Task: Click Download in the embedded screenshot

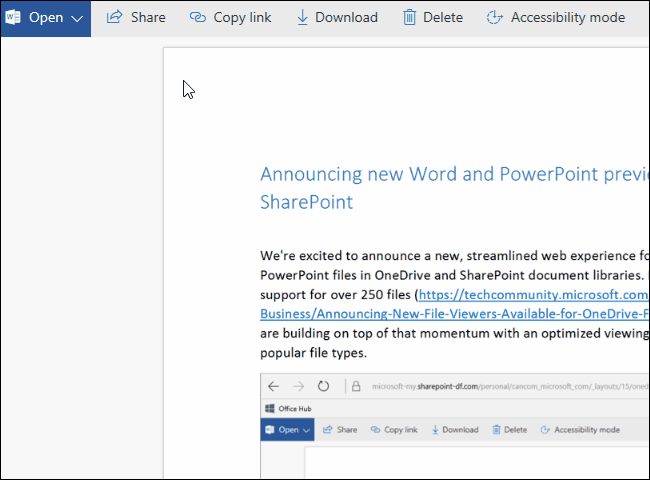Action: pos(455,429)
